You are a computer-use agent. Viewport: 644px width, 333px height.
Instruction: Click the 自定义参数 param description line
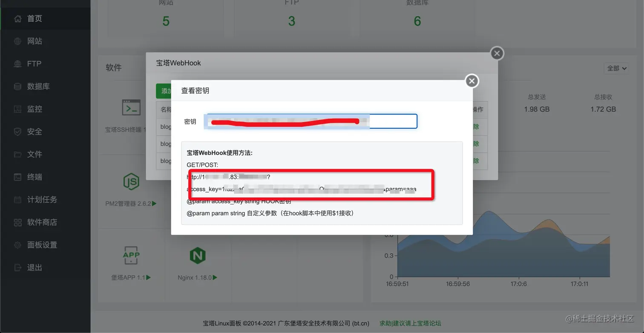click(270, 213)
